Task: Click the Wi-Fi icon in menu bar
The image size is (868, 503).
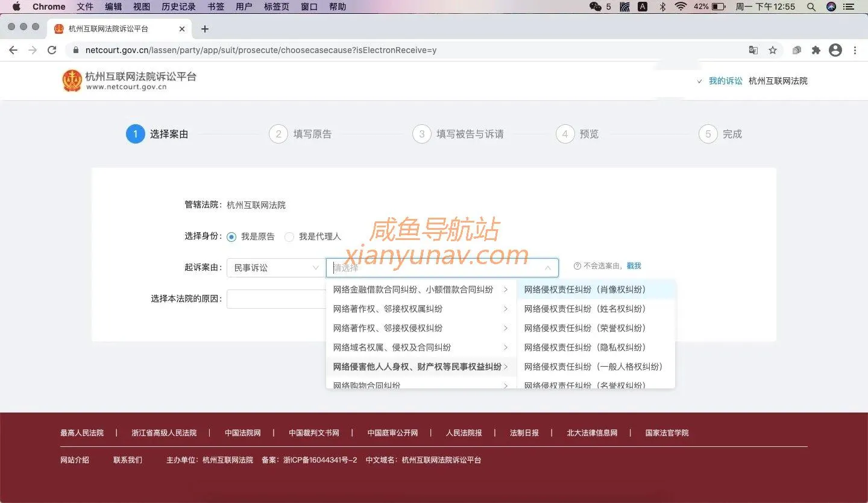Action: point(681,7)
